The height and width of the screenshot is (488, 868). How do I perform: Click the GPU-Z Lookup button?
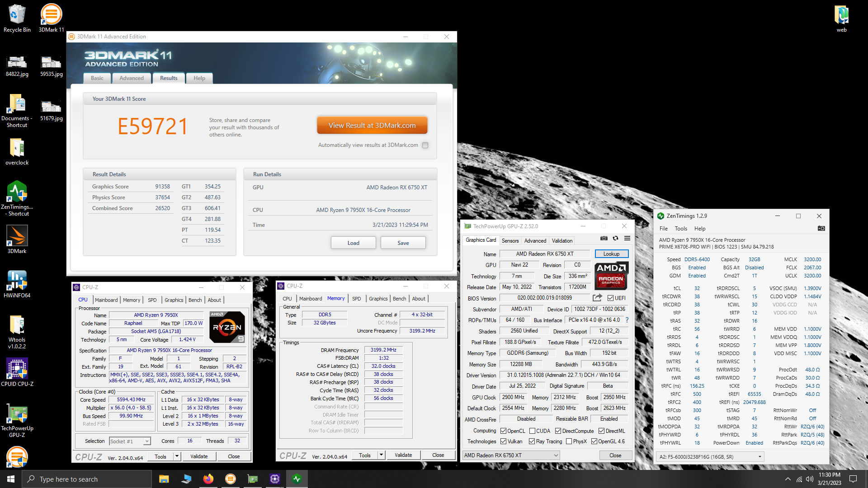(611, 254)
